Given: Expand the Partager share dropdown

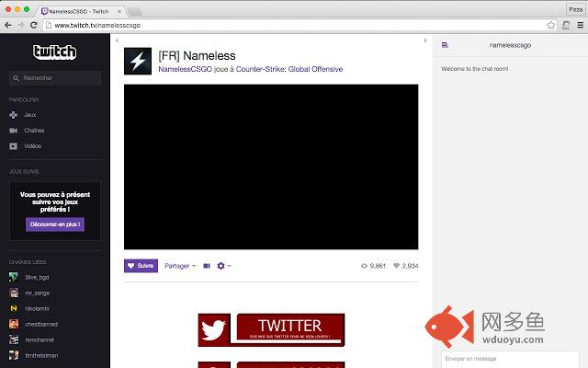Looking at the screenshot, I should (180, 266).
